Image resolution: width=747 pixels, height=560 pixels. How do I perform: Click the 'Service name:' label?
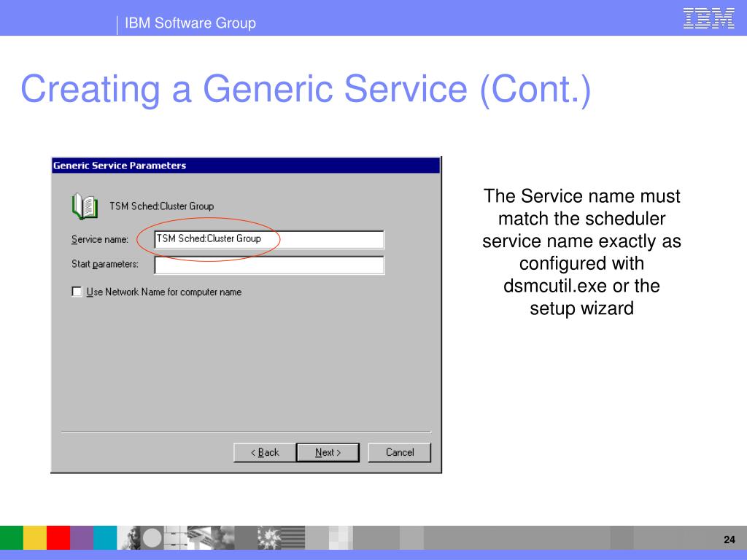[99, 239]
